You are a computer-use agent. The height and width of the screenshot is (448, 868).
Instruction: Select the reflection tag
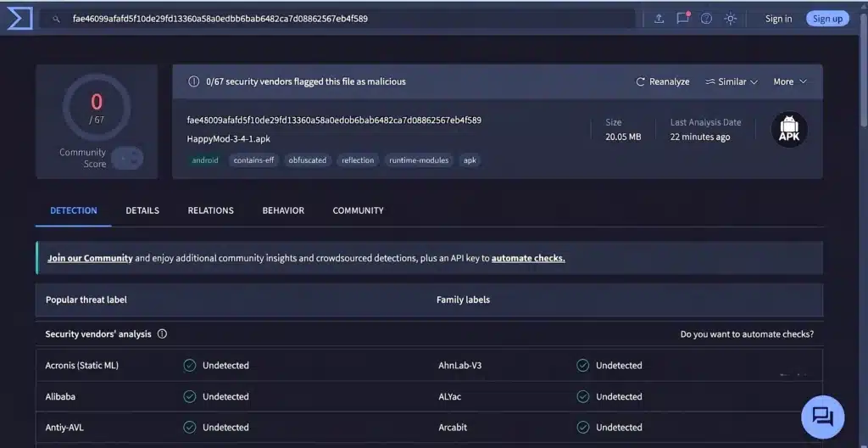(x=358, y=160)
